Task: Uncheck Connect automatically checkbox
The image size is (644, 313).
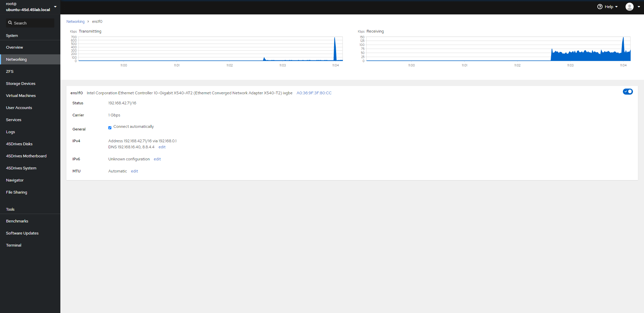Action: (110, 127)
